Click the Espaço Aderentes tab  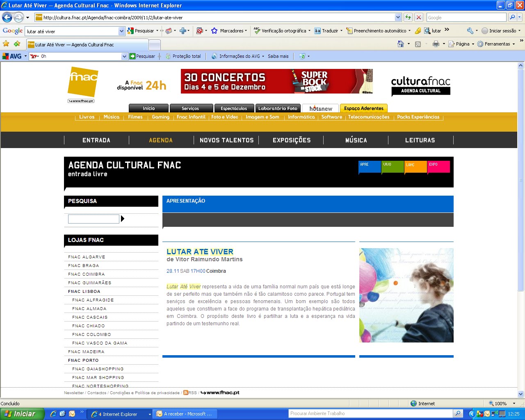(x=364, y=108)
